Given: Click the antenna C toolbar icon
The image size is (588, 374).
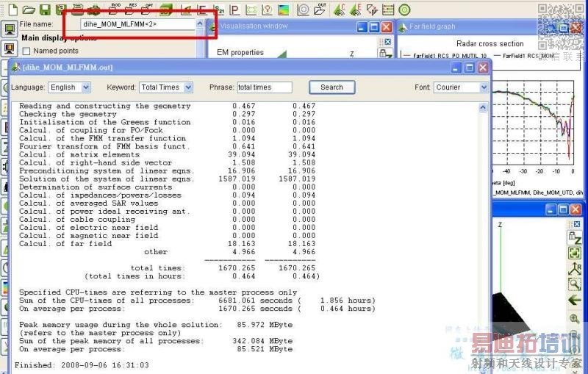Looking at the screenshot, I should pyautogui.click(x=339, y=10).
